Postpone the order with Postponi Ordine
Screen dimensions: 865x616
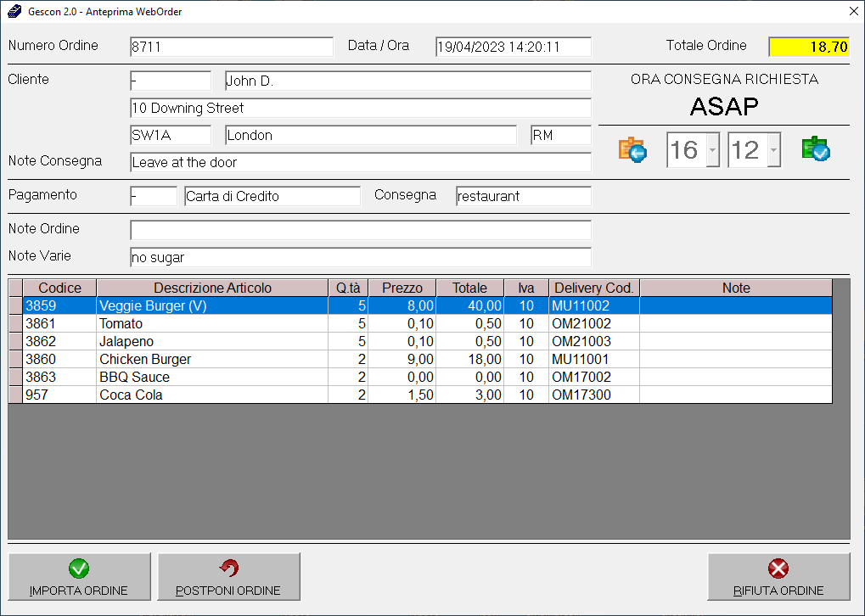(228, 577)
